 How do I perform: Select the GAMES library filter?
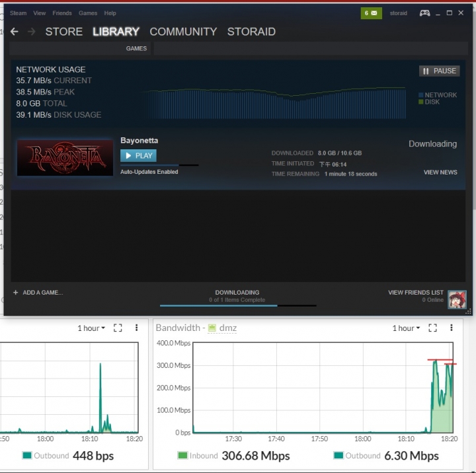[x=136, y=48]
